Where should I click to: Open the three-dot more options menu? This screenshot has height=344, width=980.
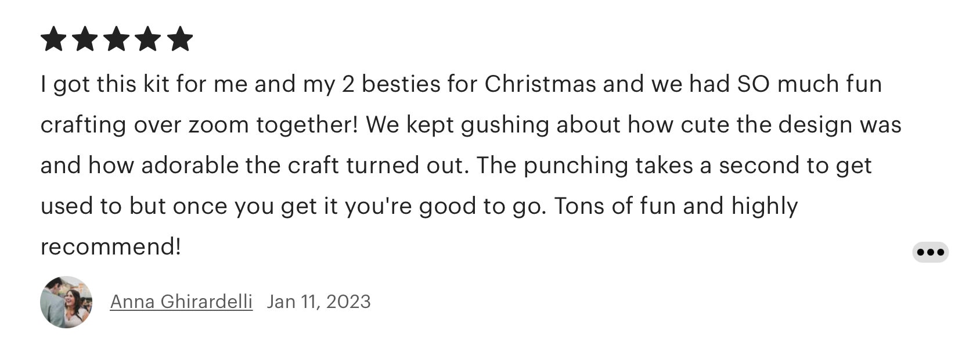pos(931,252)
